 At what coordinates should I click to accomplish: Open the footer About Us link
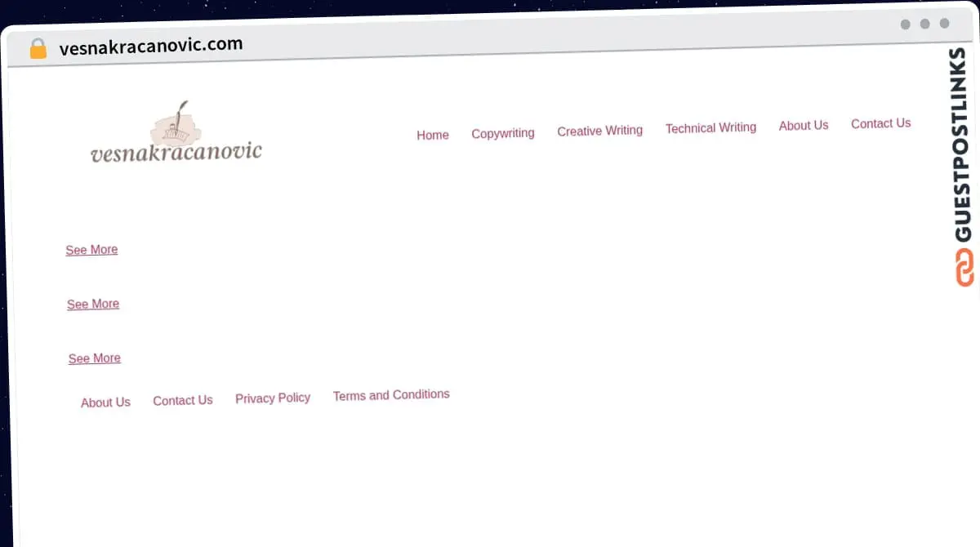click(x=105, y=402)
